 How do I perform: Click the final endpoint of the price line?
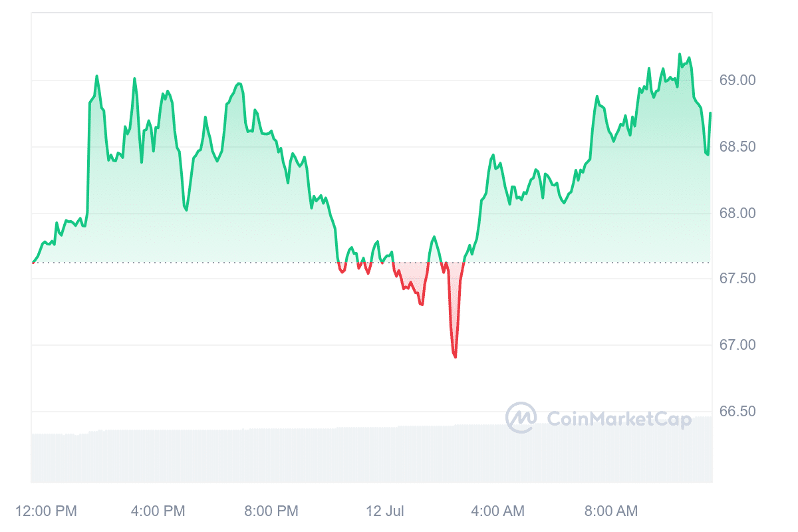(x=710, y=114)
